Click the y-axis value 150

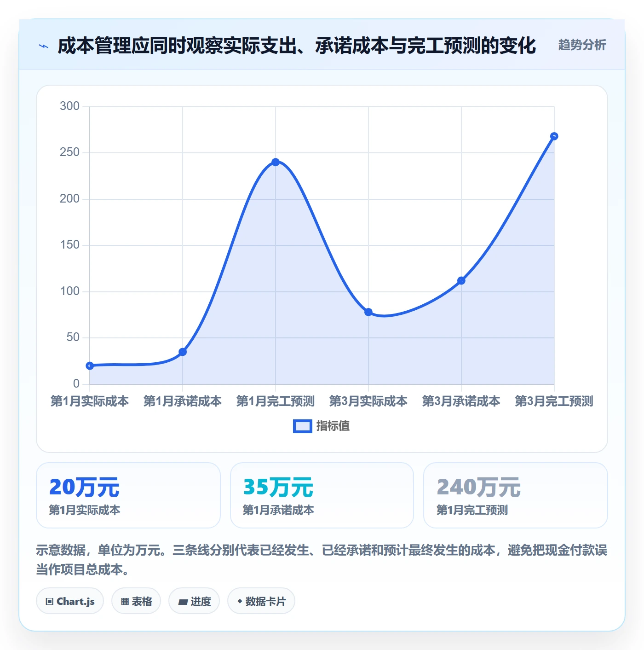tap(70, 245)
